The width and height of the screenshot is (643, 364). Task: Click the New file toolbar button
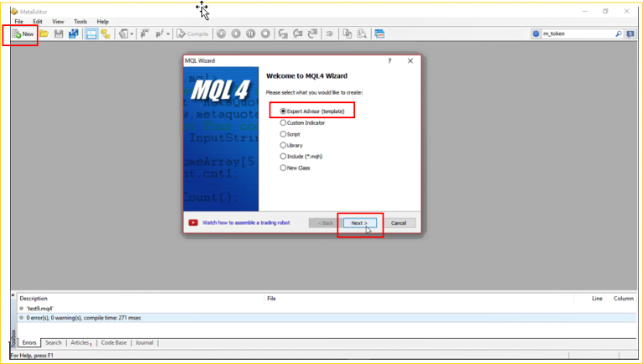23,34
